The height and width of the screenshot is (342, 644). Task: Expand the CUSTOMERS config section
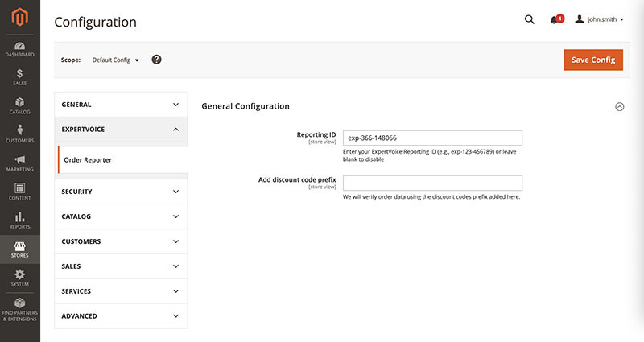[x=121, y=241]
